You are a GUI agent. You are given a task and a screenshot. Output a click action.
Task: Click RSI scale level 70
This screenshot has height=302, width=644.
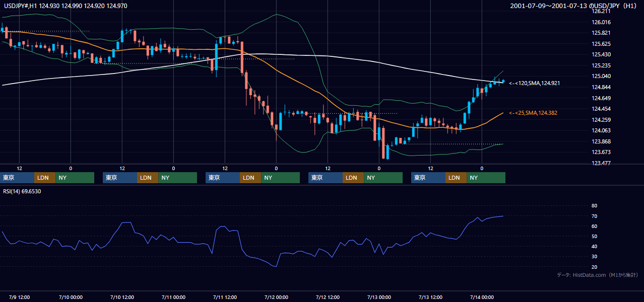[594, 216]
